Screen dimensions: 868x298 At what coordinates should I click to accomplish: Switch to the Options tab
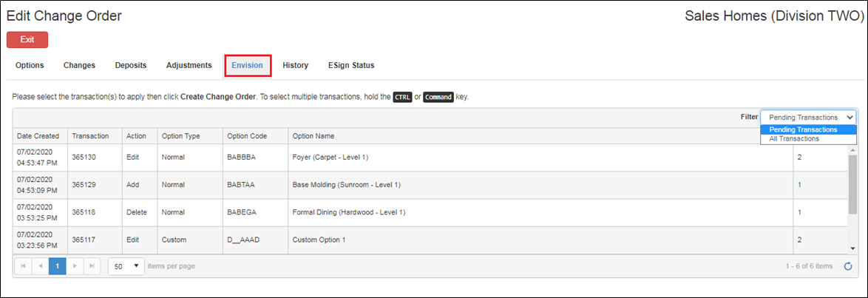[30, 65]
